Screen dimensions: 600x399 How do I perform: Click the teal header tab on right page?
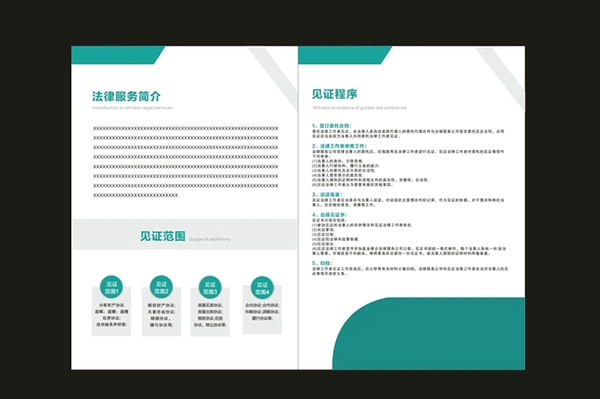[344, 55]
